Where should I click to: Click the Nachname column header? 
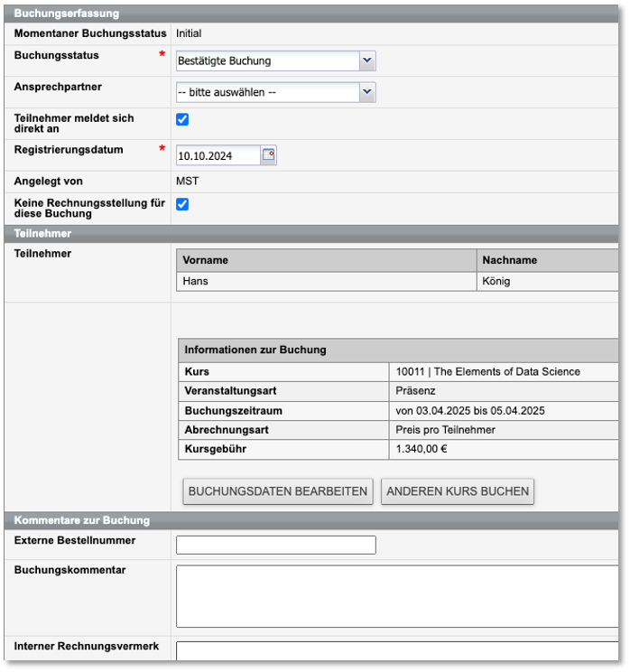(509, 260)
